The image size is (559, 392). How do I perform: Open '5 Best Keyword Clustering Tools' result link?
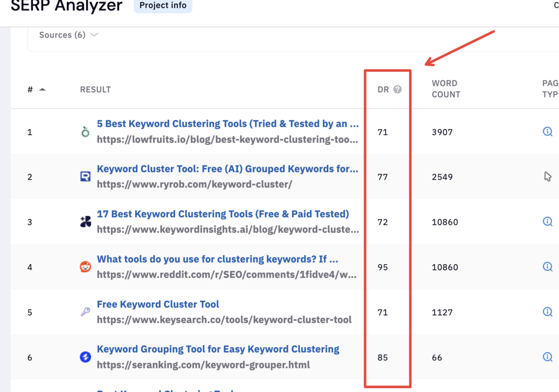pyautogui.click(x=228, y=124)
